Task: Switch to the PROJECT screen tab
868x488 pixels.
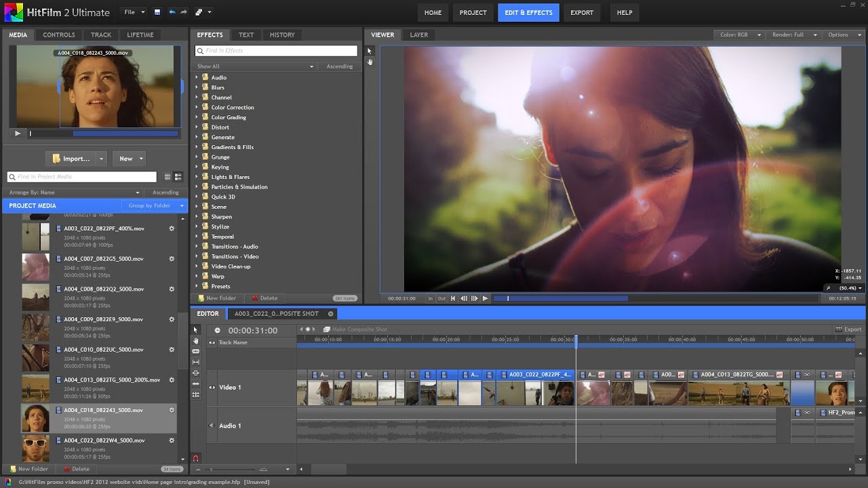Action: coord(473,12)
